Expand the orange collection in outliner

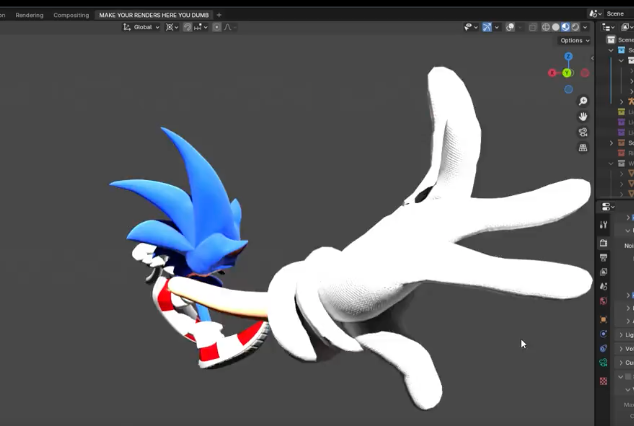point(611,143)
